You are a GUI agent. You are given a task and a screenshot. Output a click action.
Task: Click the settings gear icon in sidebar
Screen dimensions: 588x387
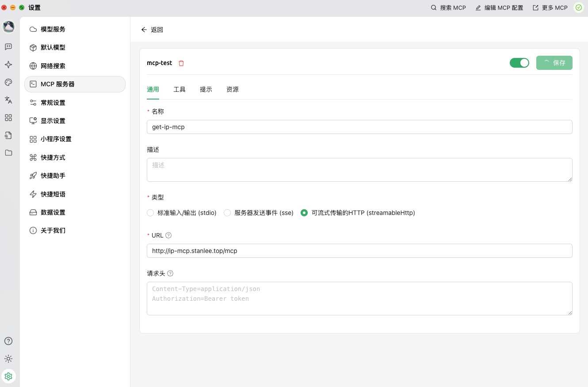click(x=8, y=376)
